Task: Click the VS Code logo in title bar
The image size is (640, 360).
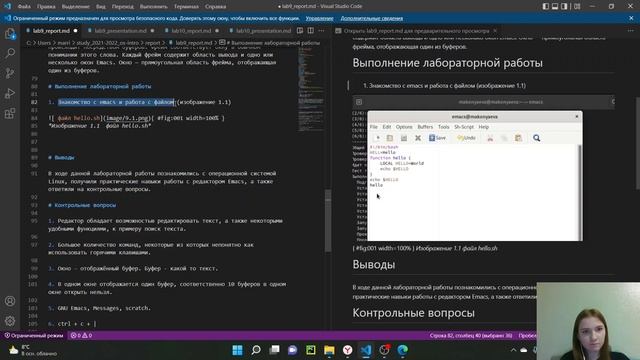Action: tap(7, 6)
